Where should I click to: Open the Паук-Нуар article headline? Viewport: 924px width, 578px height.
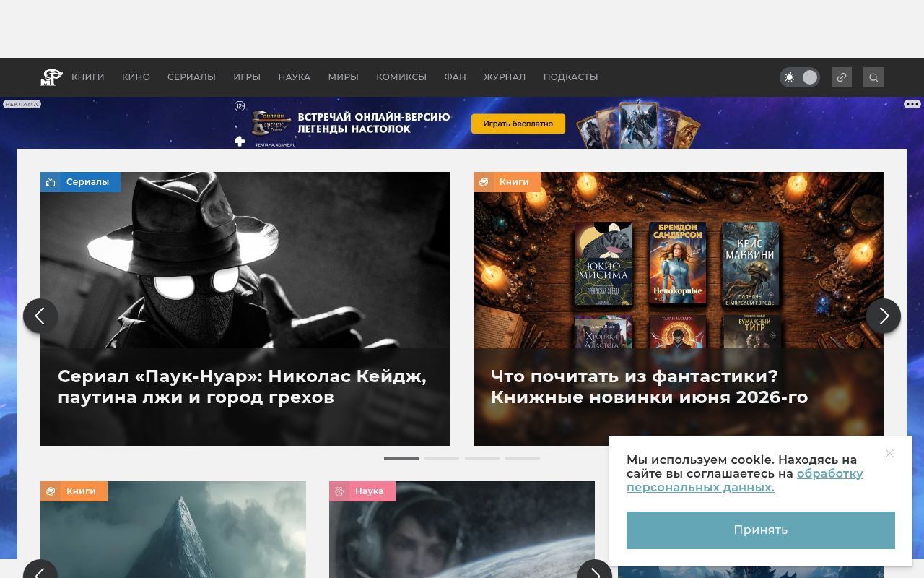[242, 387]
